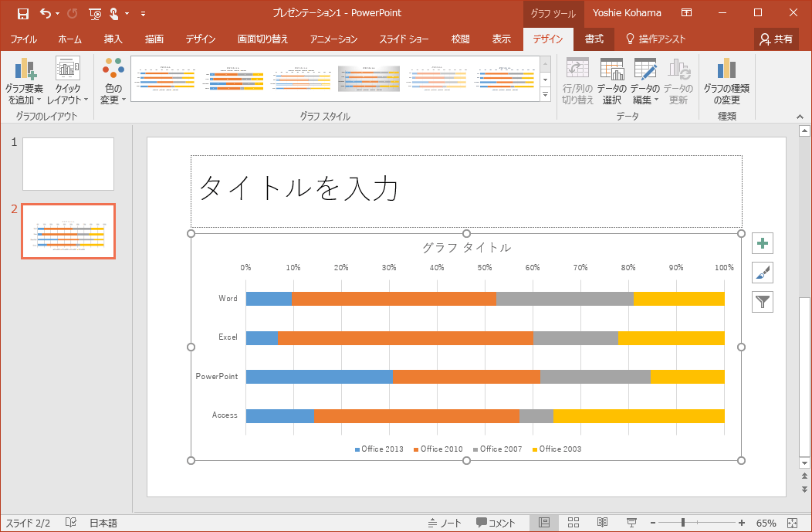Open zoom dialog via 65% level
812x532 pixels.
tap(766, 524)
